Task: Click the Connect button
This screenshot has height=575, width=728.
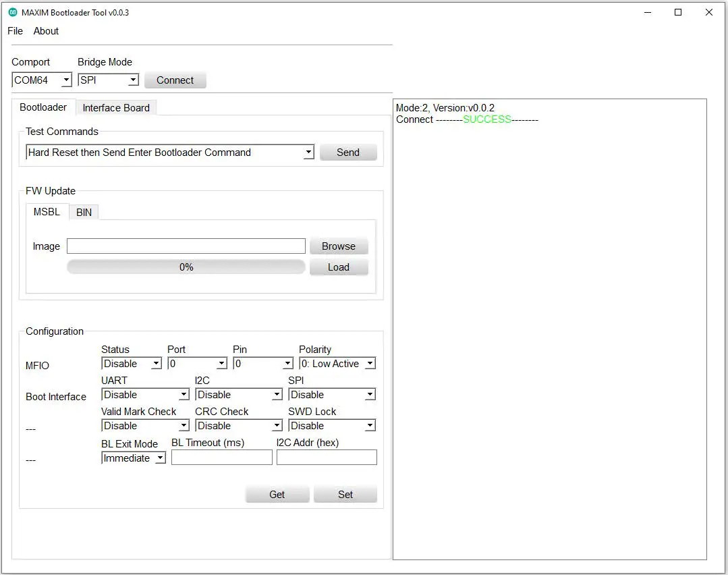Action: [x=175, y=80]
